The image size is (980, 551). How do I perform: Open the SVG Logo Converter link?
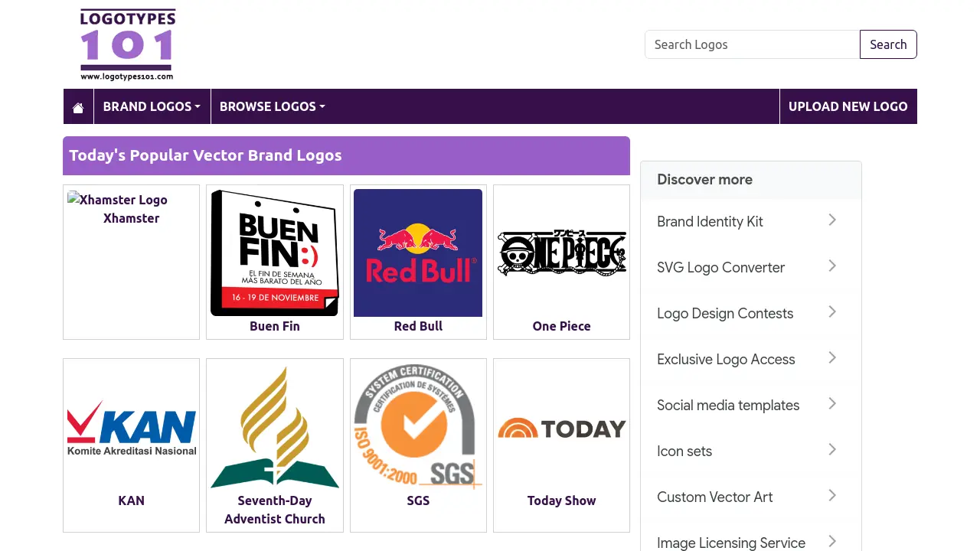pyautogui.click(x=720, y=267)
